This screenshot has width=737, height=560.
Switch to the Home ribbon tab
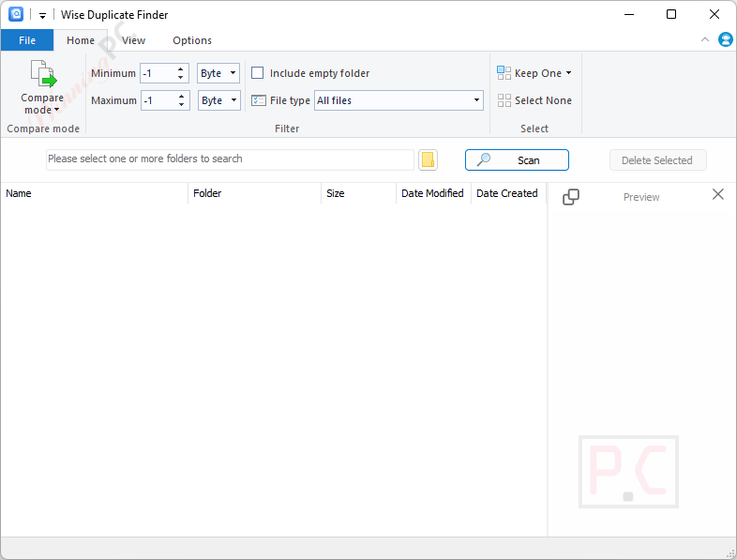81,40
